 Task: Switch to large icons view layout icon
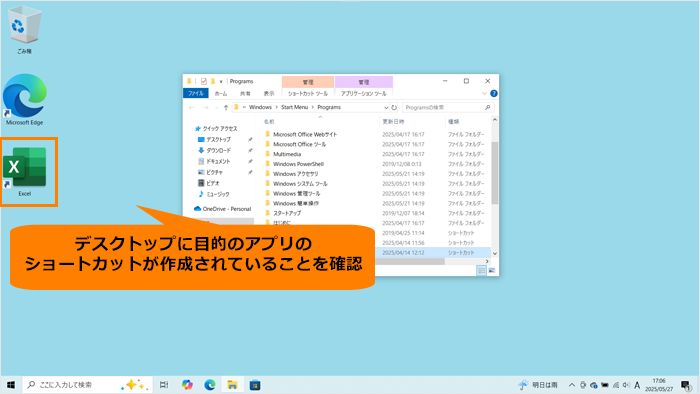[492, 270]
